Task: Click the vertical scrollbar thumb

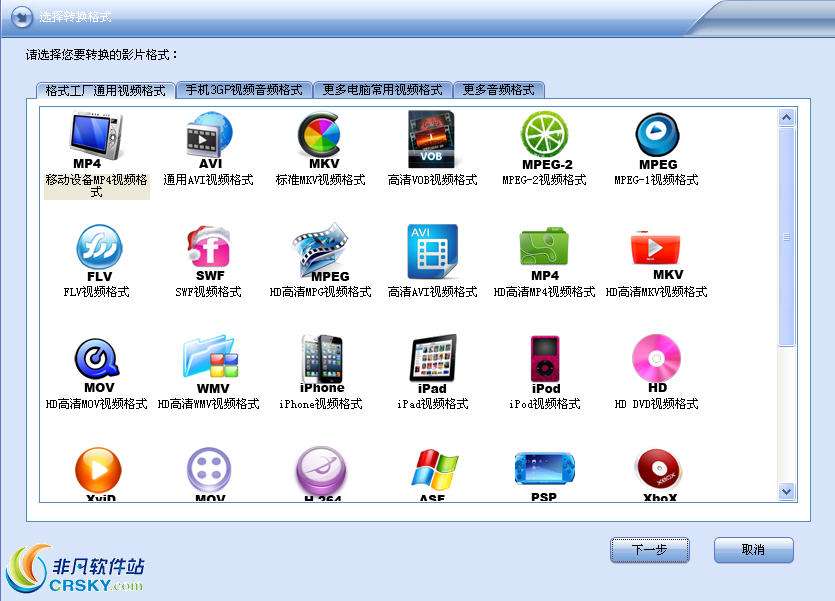Action: (787, 237)
